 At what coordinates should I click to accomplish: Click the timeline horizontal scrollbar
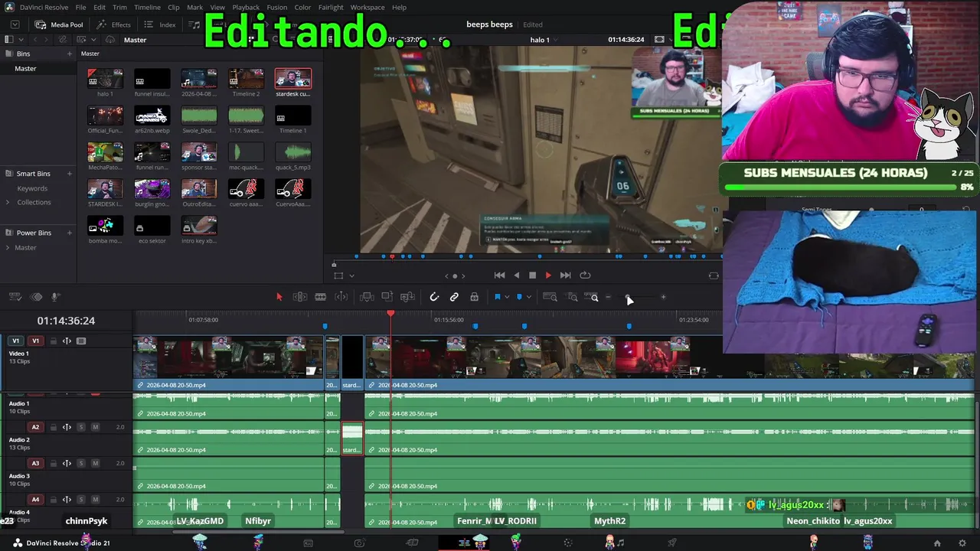tap(259, 531)
